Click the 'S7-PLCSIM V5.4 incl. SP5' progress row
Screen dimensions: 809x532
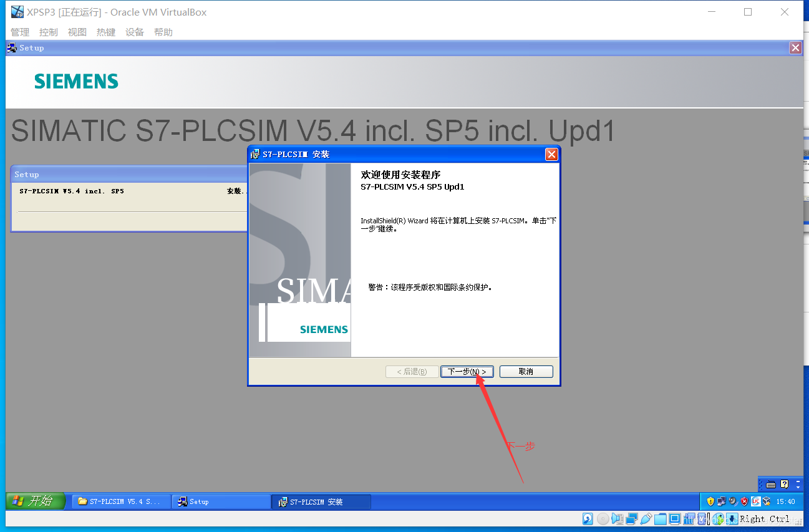tap(133, 191)
